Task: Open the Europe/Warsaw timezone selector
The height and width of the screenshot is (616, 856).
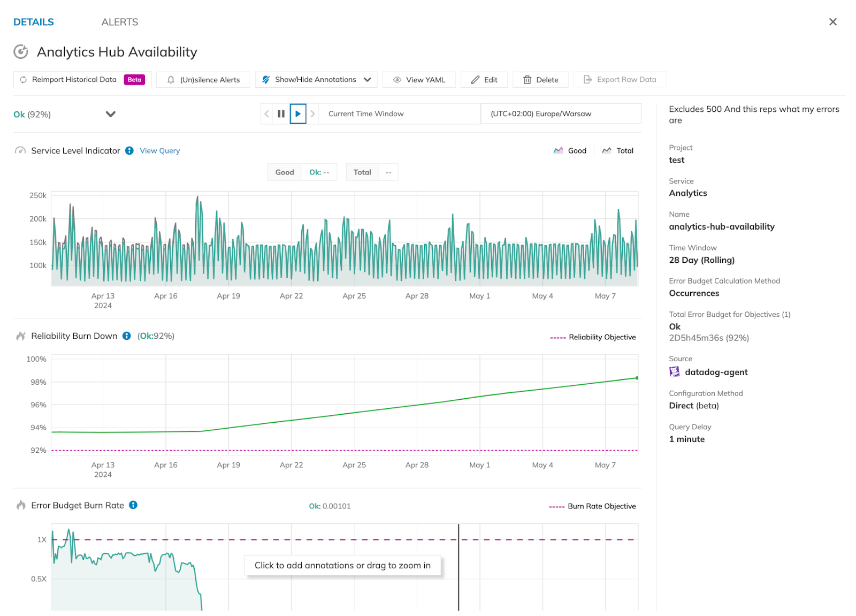Action: [x=560, y=114]
